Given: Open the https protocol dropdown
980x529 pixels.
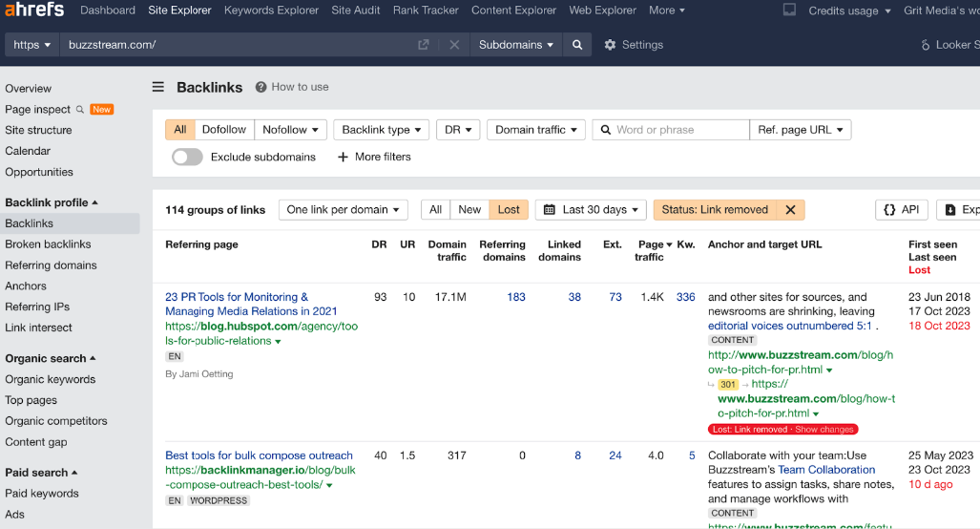Looking at the screenshot, I should coord(31,45).
